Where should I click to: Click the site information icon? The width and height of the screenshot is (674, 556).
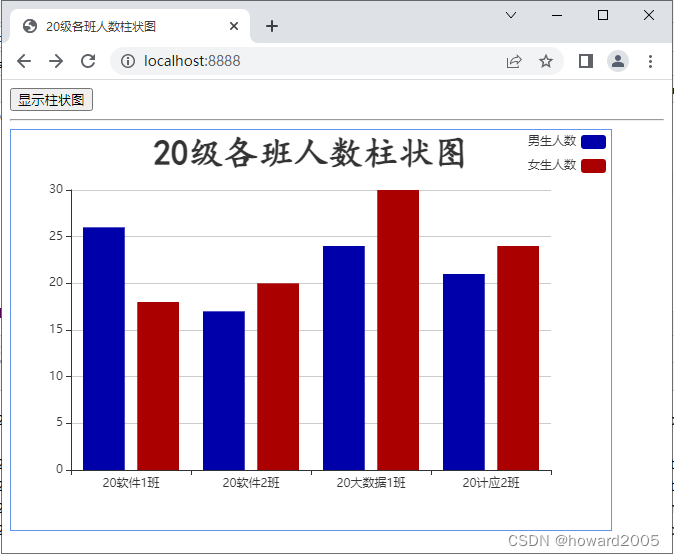click(x=128, y=61)
